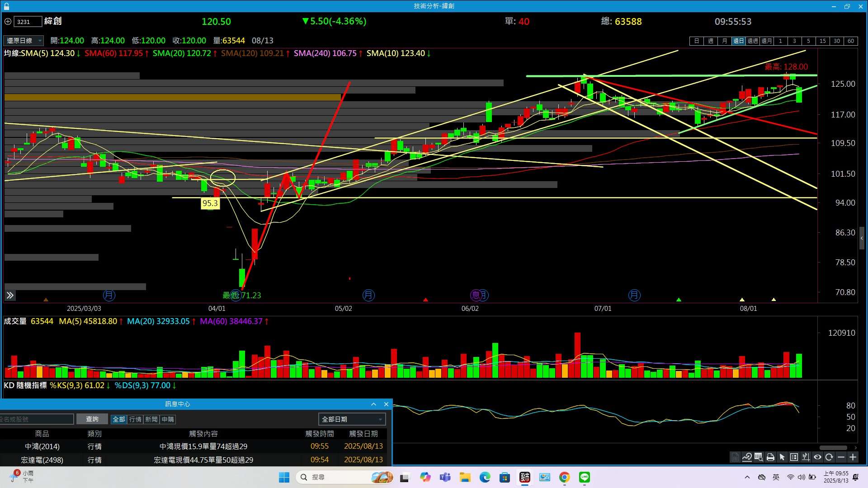Screen dimensions: 868x488
Task: Click the zoom in plus icon
Action: (853, 457)
